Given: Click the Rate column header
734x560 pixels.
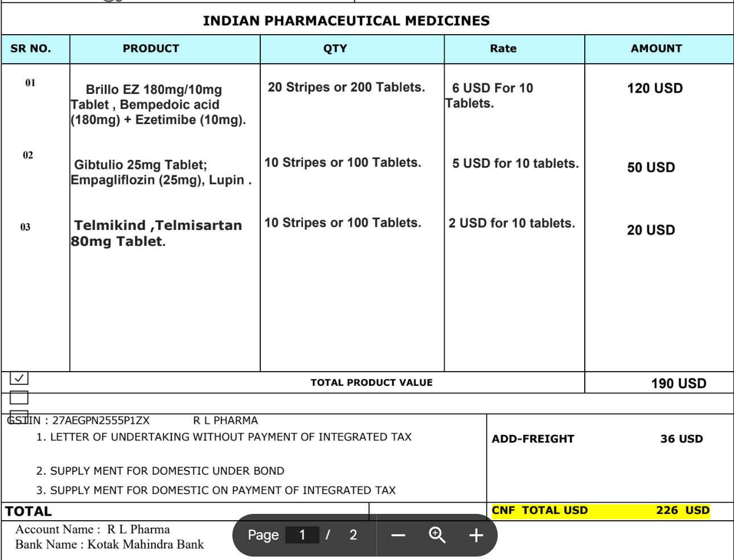Looking at the screenshot, I should tap(503, 49).
